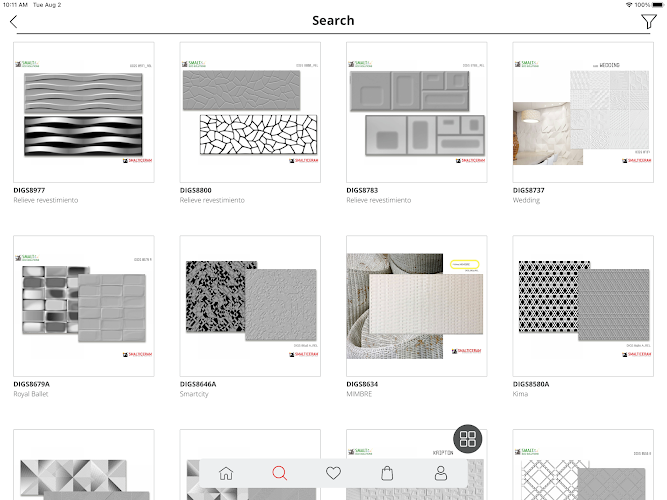Viewport: 667px width, 500px height.
Task: Click the 'Wedding' collection label
Action: [x=526, y=200]
